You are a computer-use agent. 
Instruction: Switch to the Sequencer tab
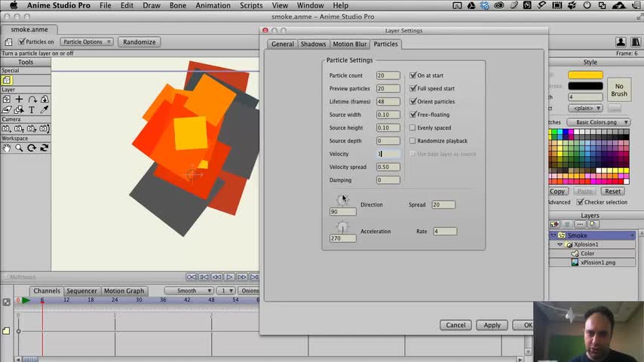[81, 291]
